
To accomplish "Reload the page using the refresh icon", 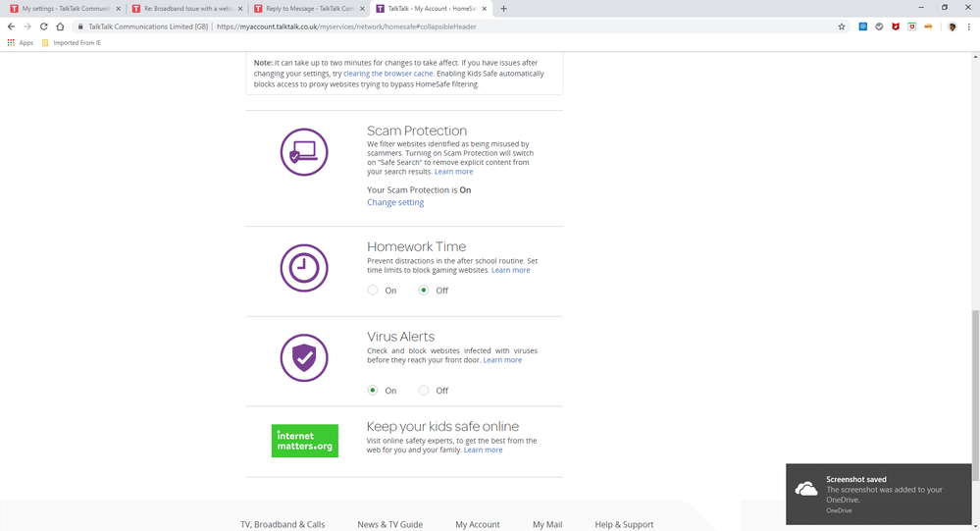I will click(x=44, y=27).
